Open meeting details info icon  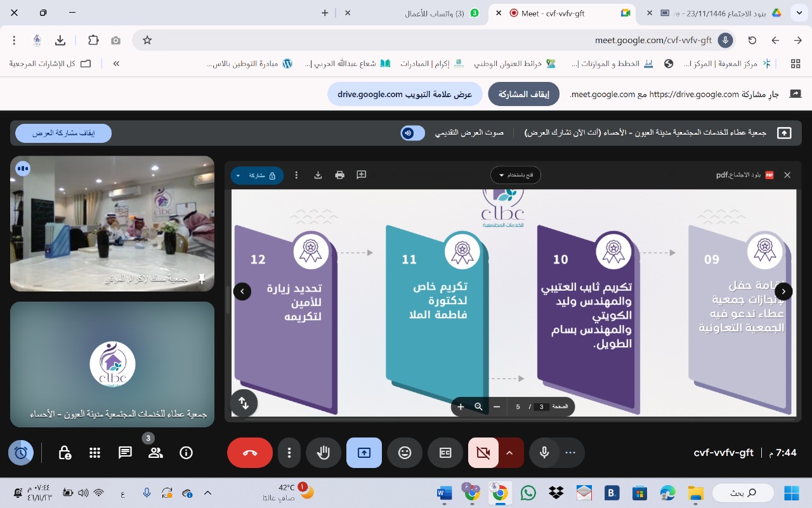186,453
